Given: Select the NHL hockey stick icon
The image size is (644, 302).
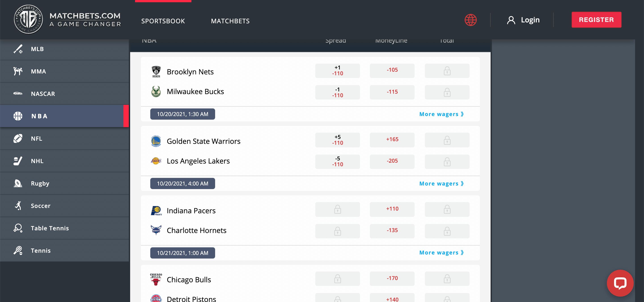Looking at the screenshot, I should [18, 161].
